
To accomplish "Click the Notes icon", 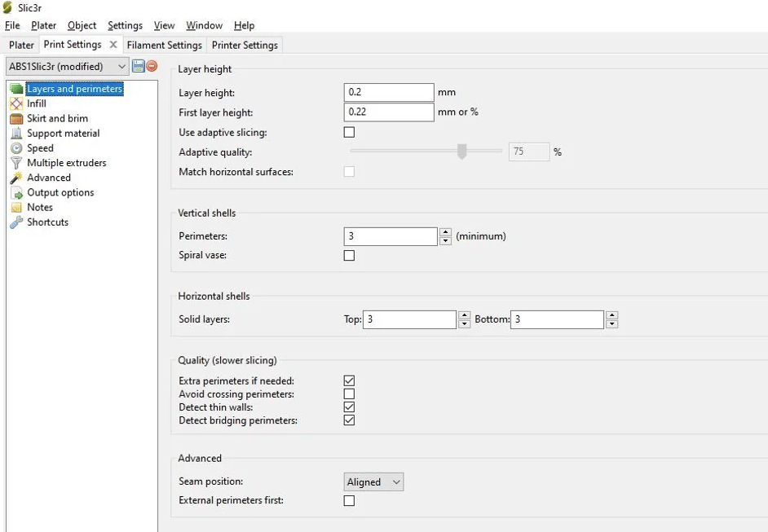I will coord(16,207).
